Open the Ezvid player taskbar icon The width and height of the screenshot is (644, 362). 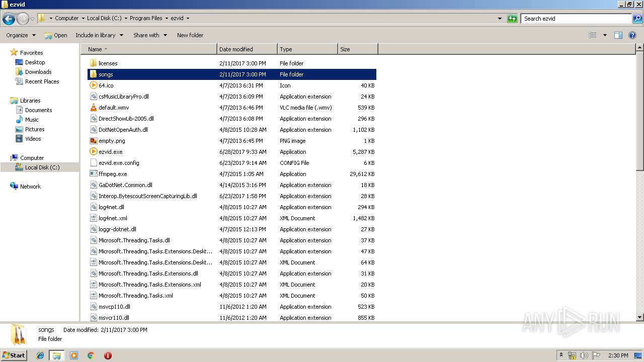click(74, 355)
